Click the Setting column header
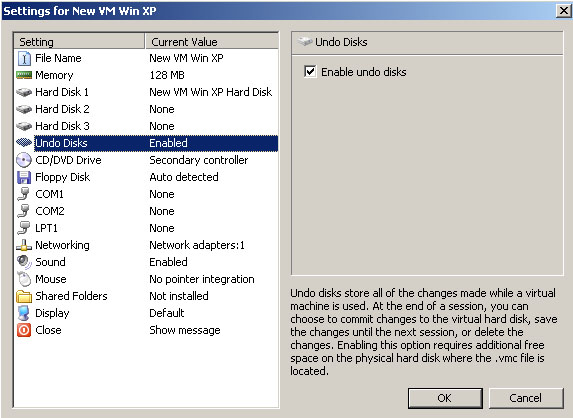 point(79,41)
